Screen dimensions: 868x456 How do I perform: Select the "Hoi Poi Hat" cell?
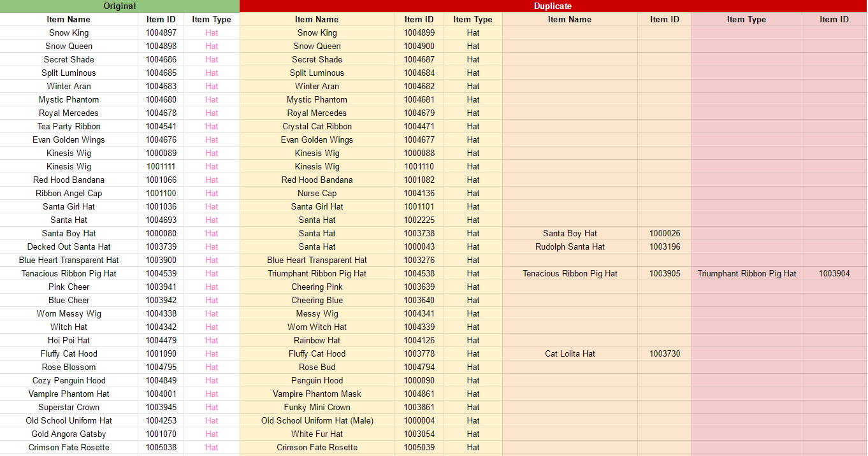click(69, 340)
